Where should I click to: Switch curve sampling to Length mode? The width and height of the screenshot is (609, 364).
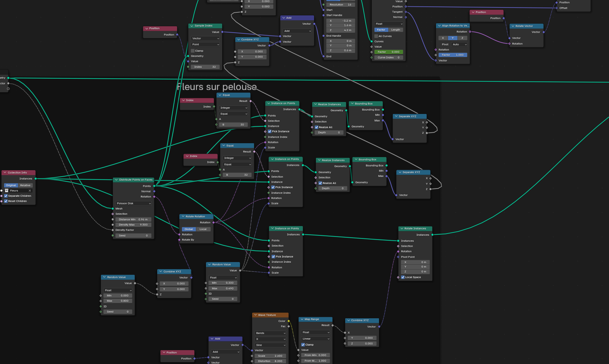[x=396, y=30]
